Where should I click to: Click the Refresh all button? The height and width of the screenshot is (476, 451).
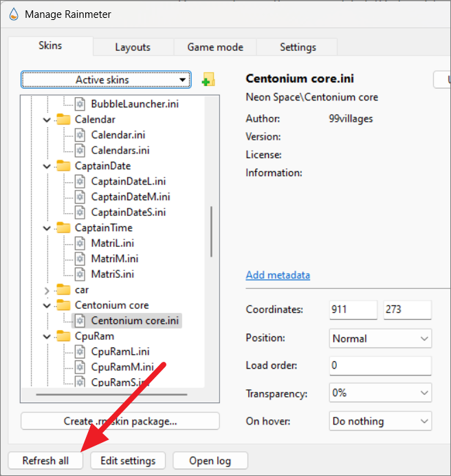(x=45, y=460)
